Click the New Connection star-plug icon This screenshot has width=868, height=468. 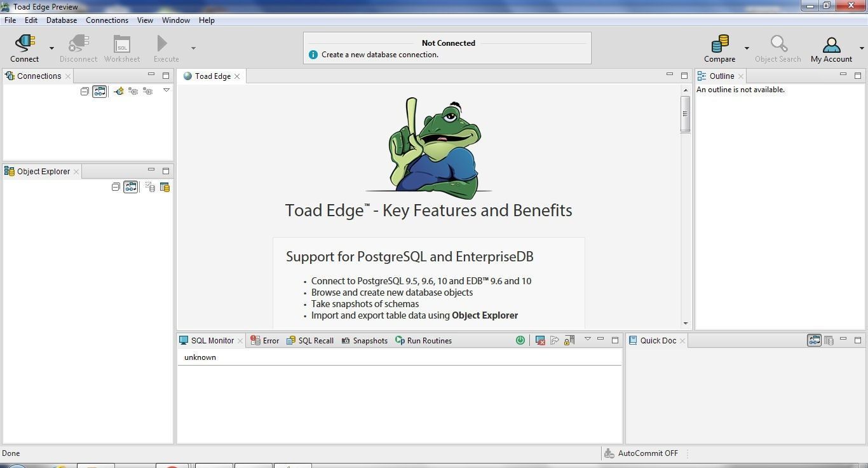coord(119,92)
